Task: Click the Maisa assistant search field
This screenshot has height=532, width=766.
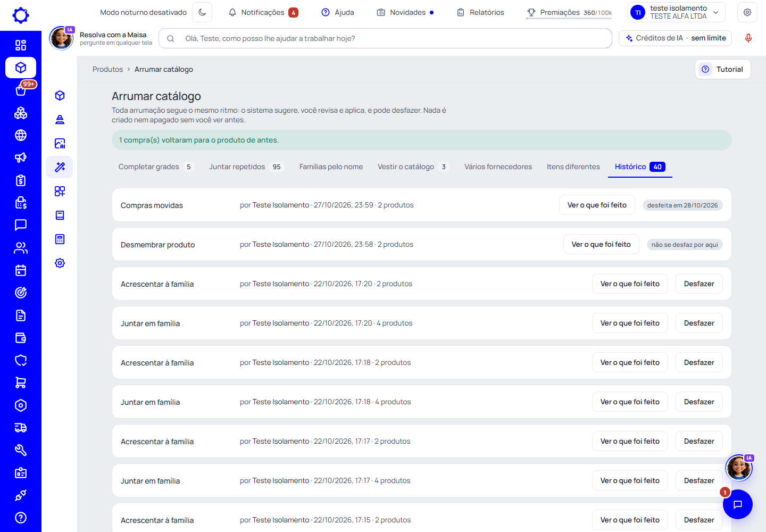Action: point(385,38)
